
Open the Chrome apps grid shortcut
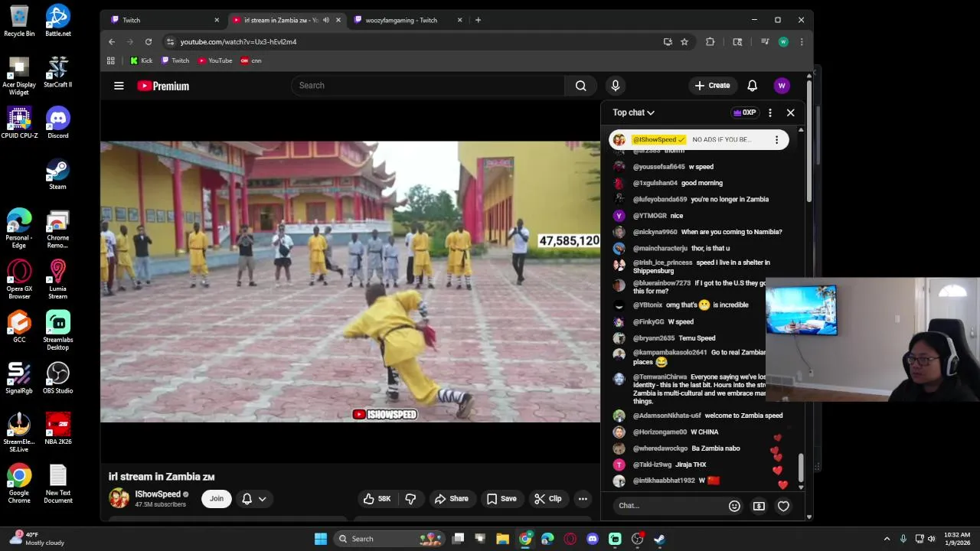coord(111,60)
